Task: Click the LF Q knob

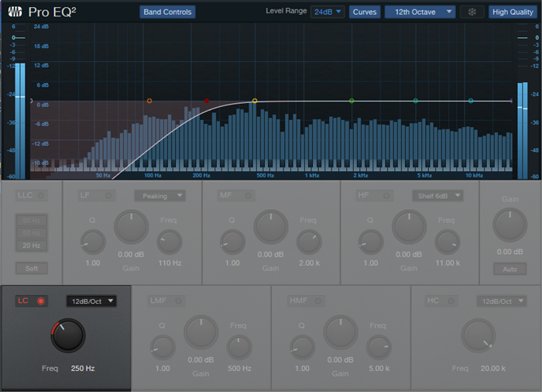Action: point(93,242)
